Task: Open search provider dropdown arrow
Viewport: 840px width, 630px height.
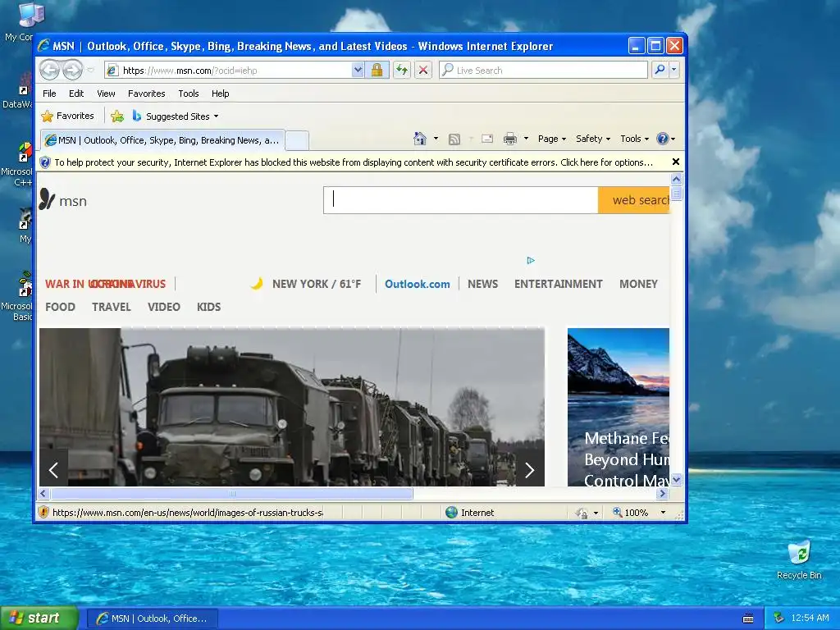Action: point(674,70)
